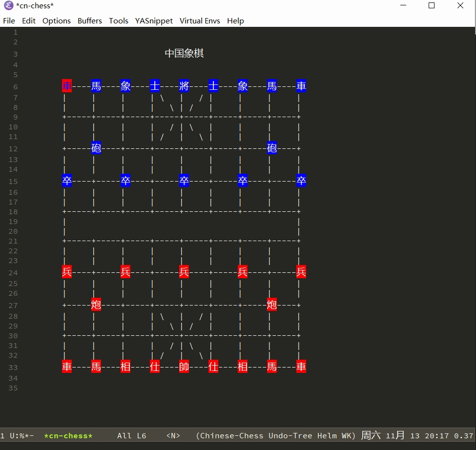Select the red 仕 right of the 帥
Viewport: 476px width, 450px height.
pos(213,367)
